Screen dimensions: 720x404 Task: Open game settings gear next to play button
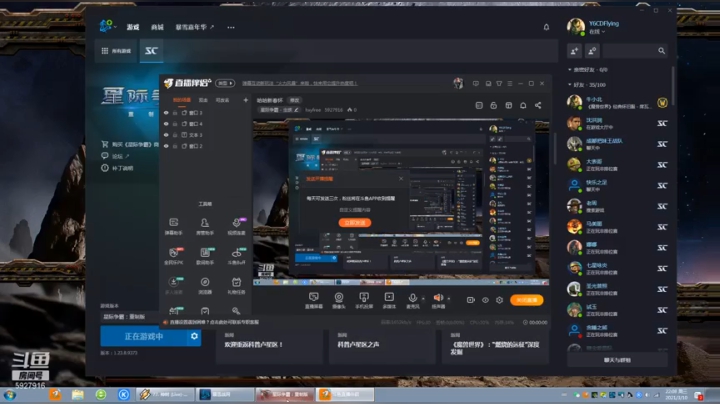[195, 337]
